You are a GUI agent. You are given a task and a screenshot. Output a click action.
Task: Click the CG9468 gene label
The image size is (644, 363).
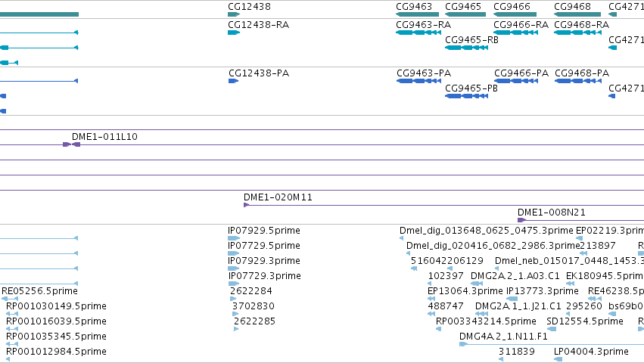pyautogui.click(x=572, y=7)
